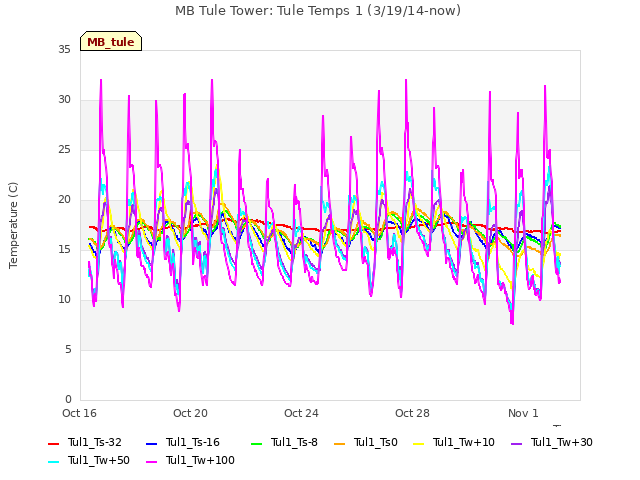Click the 10 y-axis tick label
Viewport: 640px width, 480px height.
click(64, 300)
